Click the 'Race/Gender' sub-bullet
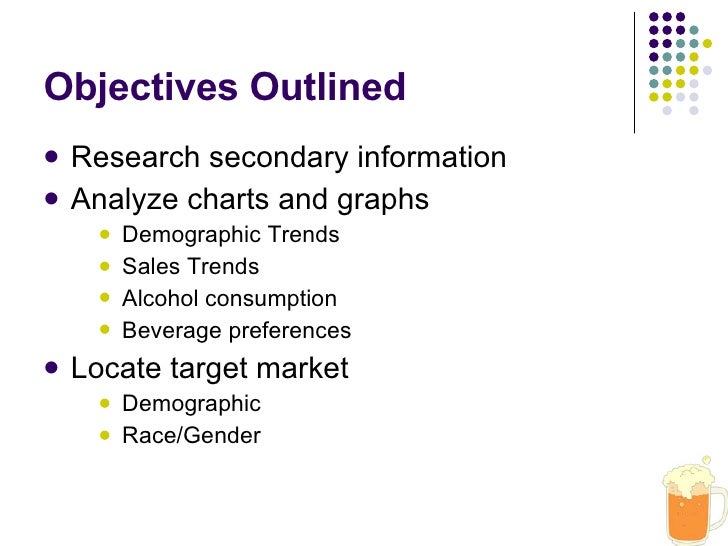Viewport: 728px width, 546px height. [191, 436]
